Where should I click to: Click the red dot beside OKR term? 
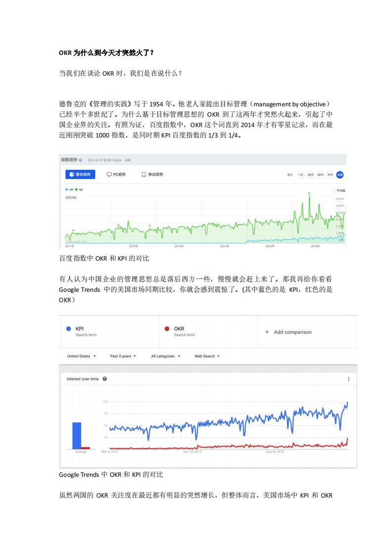(167, 329)
